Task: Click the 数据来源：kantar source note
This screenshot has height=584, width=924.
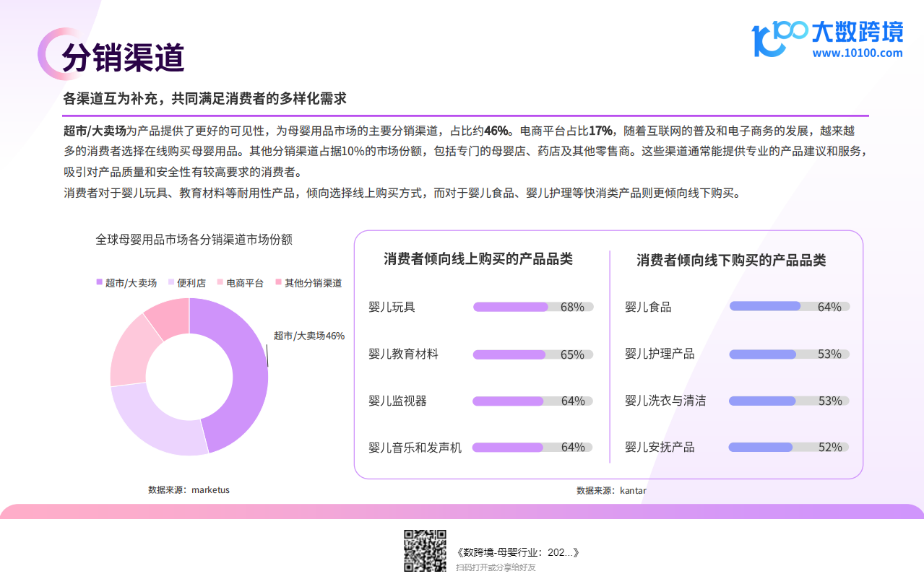Action: [611, 491]
